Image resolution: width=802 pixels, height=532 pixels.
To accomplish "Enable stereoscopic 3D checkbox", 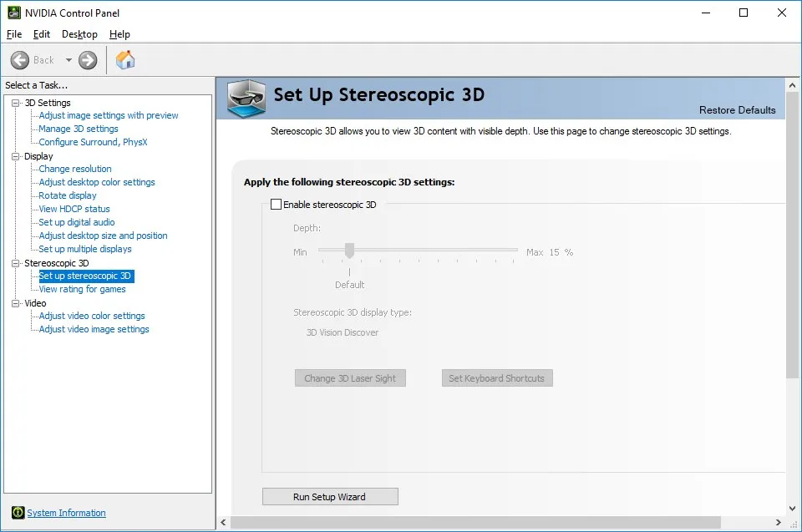I will click(276, 204).
